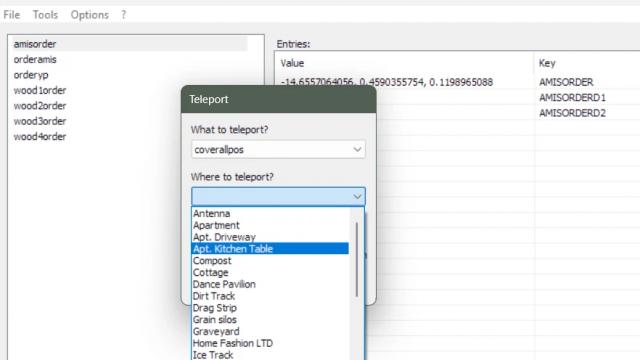
Task: Click the Key column header
Action: pyautogui.click(x=547, y=63)
